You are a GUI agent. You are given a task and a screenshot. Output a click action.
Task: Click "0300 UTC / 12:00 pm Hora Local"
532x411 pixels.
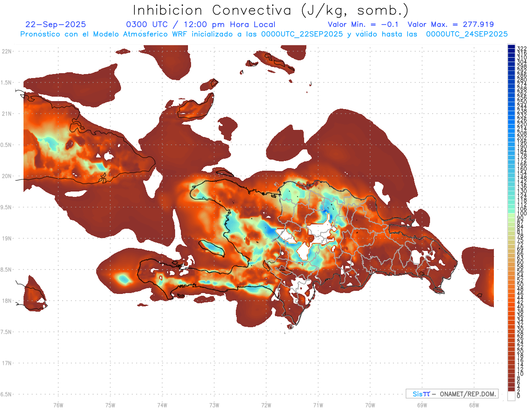click(x=200, y=24)
